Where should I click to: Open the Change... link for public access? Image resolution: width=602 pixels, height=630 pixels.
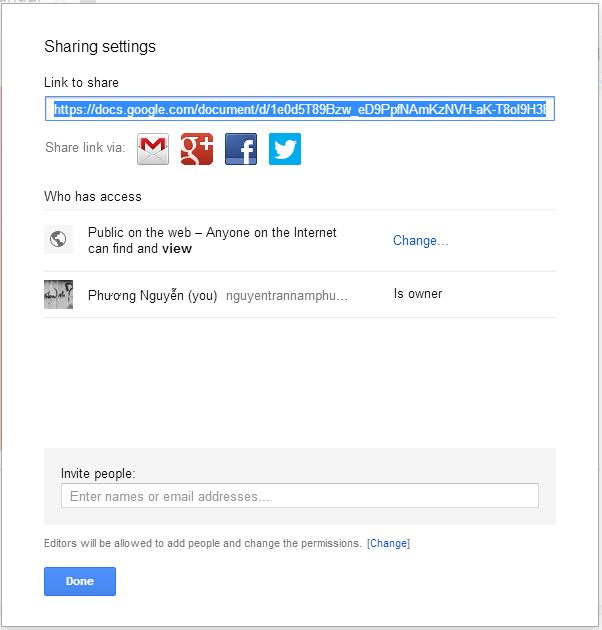pos(420,240)
